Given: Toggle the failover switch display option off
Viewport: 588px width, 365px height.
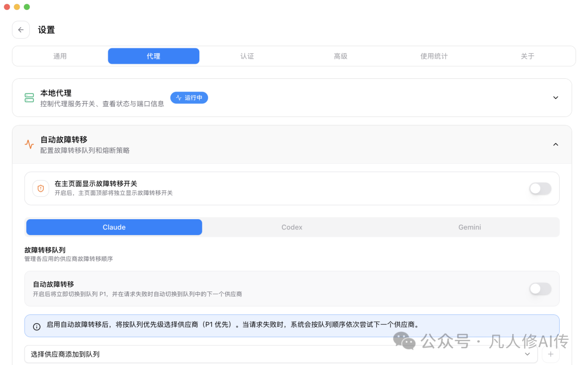Looking at the screenshot, I should (x=540, y=188).
